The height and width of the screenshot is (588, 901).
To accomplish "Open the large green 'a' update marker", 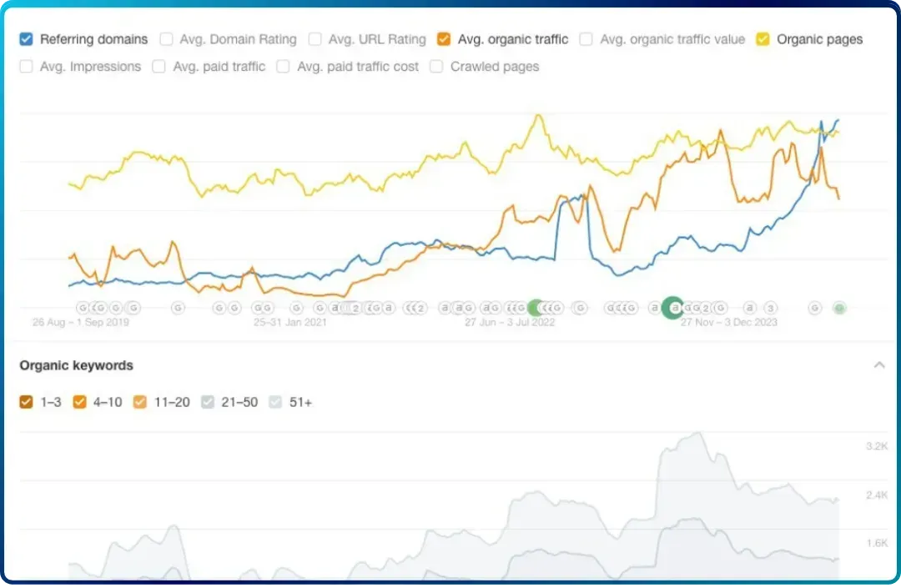I will tap(673, 308).
